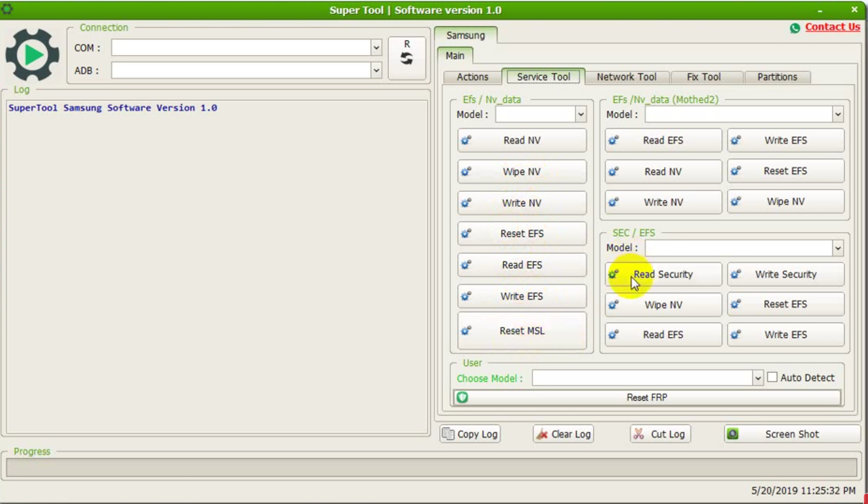Switch to the Partitions tab
This screenshot has height=504, width=868.
tap(777, 77)
